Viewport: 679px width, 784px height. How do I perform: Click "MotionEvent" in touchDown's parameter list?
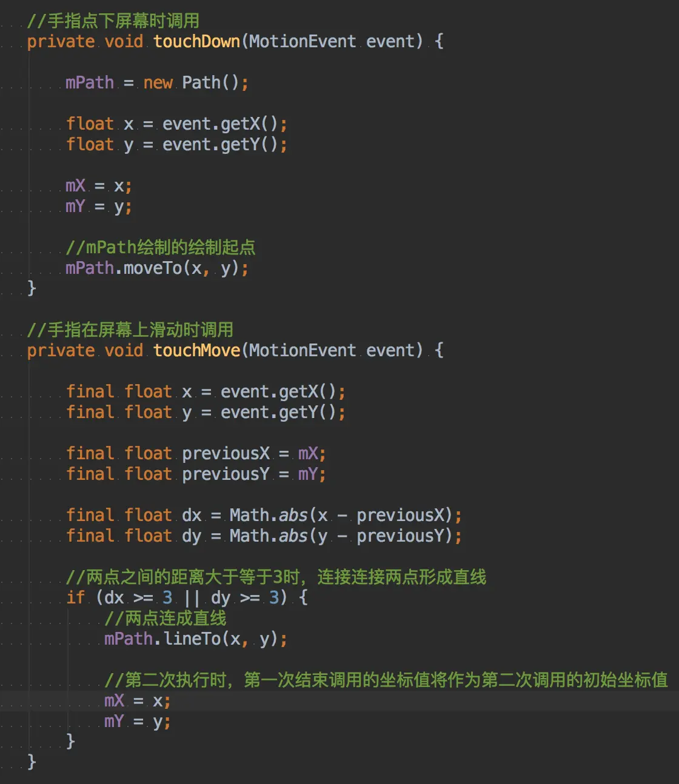click(303, 41)
